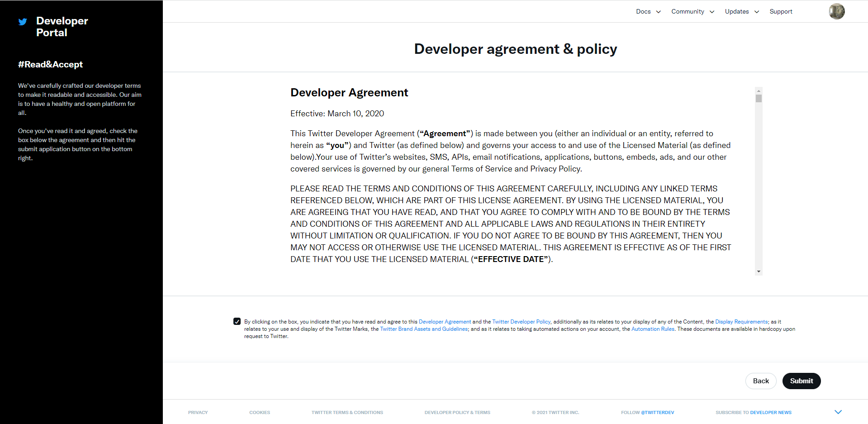Viewport: 868px width, 424px height.
Task: Open Twitter Terms & Conditions footer link
Action: (347, 412)
